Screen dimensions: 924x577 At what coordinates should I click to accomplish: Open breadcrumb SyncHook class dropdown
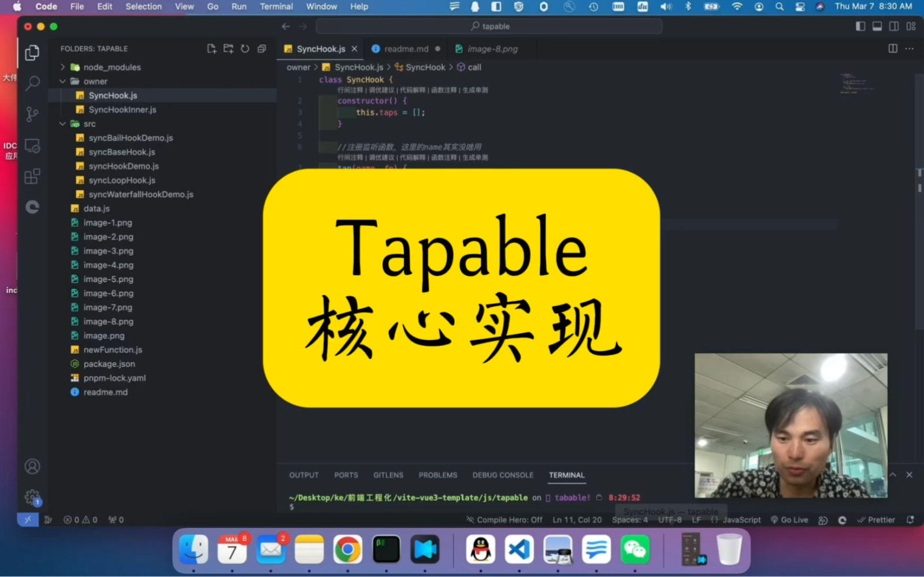(x=420, y=67)
